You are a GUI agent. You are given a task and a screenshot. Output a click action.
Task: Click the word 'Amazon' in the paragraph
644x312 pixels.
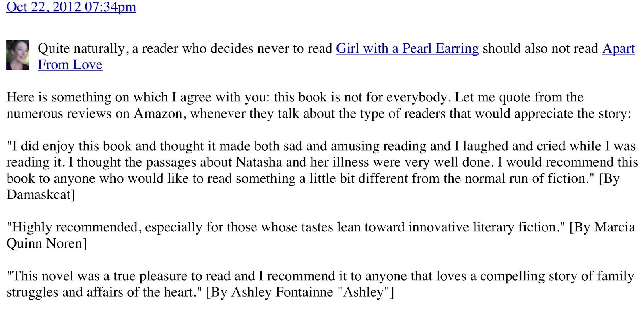[158, 114]
